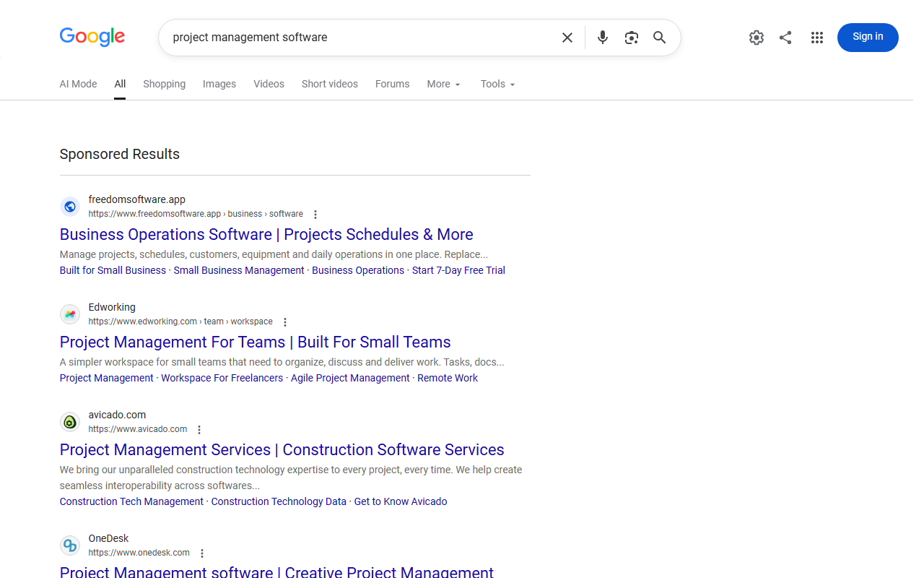
Task: Click the Edworking site name
Action: click(x=112, y=307)
